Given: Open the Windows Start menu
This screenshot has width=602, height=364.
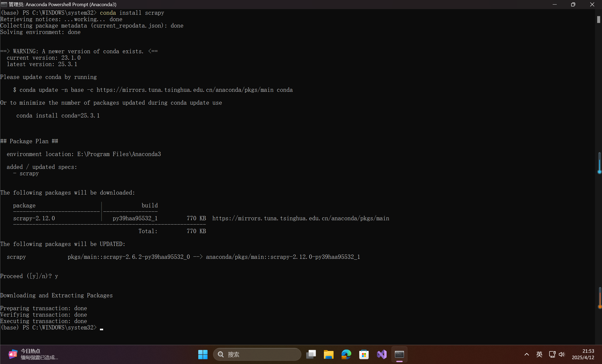Looking at the screenshot, I should tap(203, 354).
